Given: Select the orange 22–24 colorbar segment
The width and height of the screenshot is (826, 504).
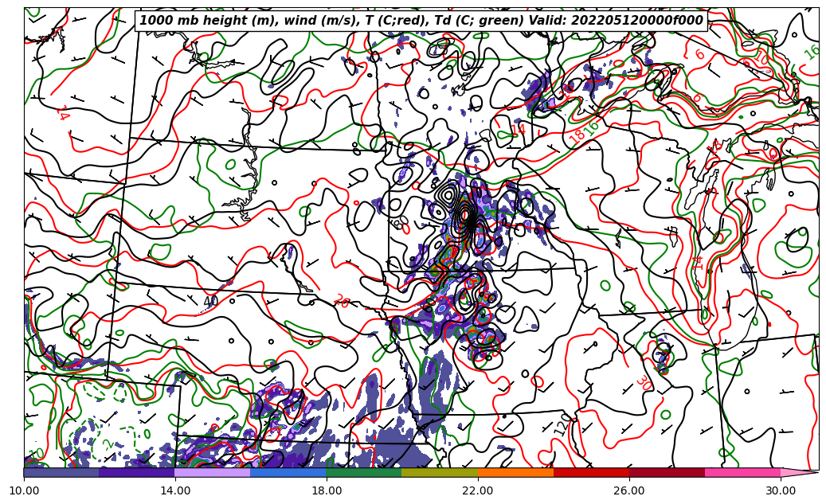Looking at the screenshot, I should pyautogui.click(x=515, y=472).
